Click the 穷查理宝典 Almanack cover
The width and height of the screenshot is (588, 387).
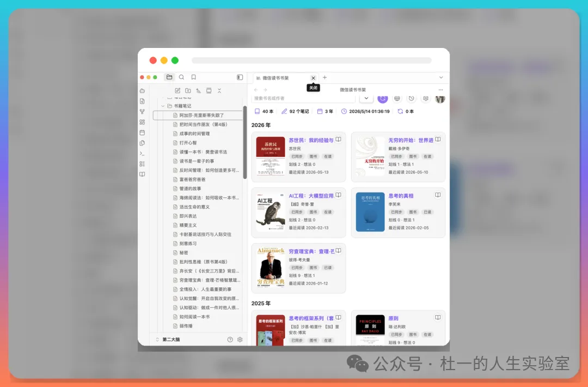271,267
